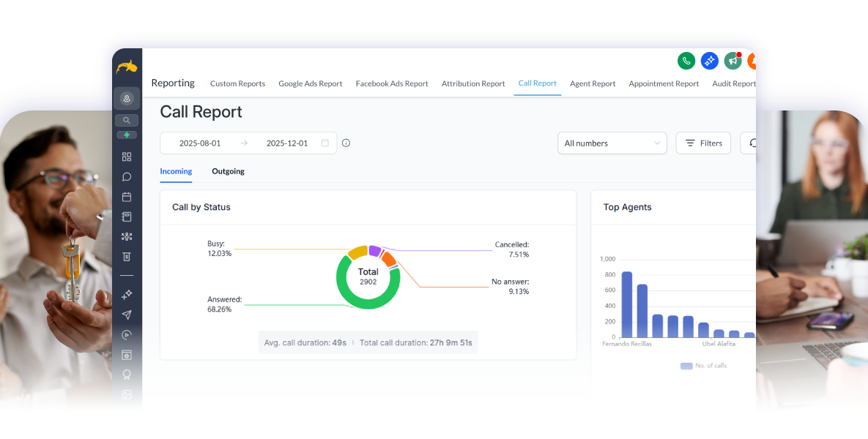868x439 pixels.
Task: Switch to the Outgoing calls tab
Action: coord(228,171)
